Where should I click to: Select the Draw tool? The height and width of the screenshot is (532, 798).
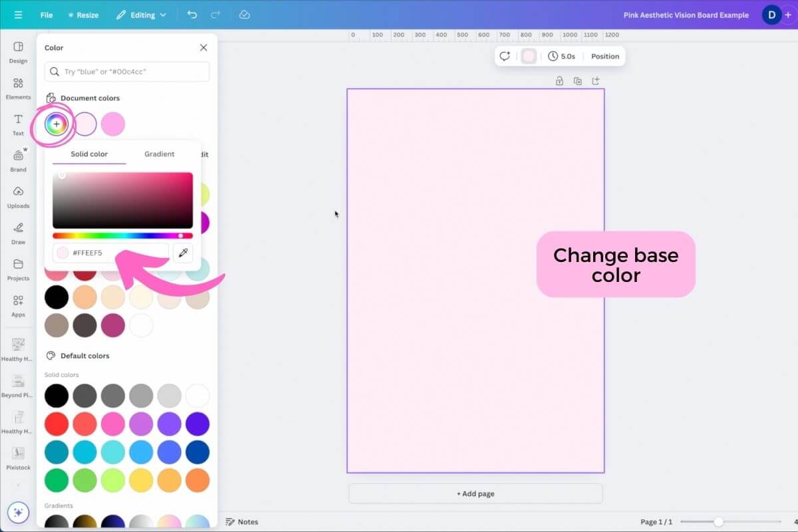click(x=18, y=233)
